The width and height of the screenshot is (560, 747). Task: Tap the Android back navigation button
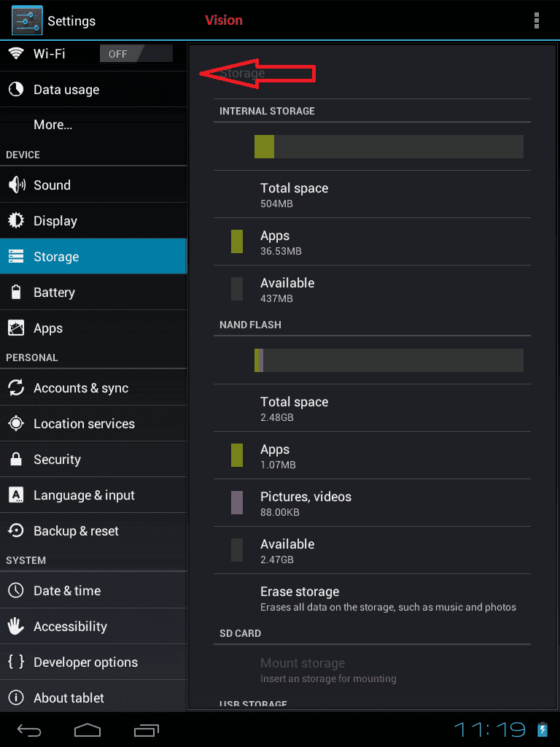(x=29, y=730)
